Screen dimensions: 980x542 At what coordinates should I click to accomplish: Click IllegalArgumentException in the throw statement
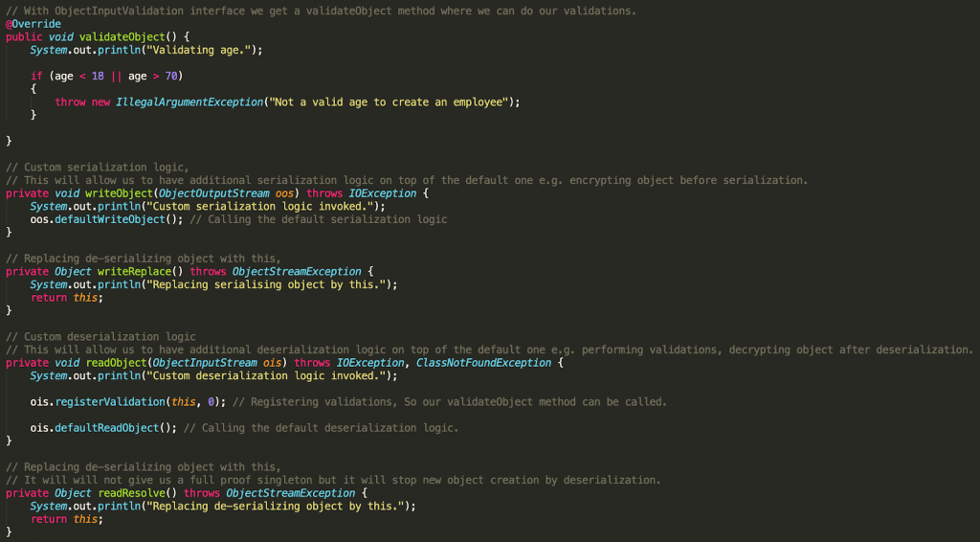tap(189, 102)
